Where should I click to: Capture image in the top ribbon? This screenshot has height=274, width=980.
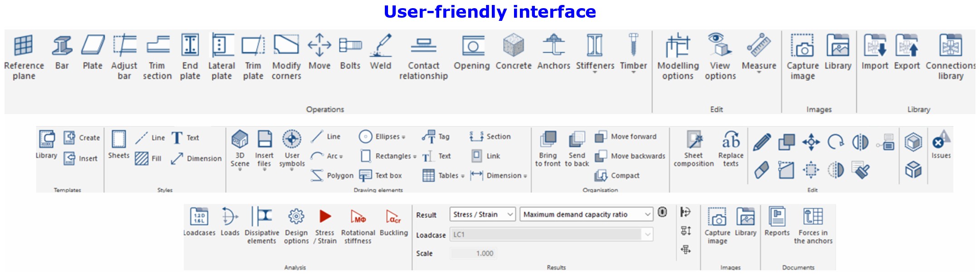(803, 57)
